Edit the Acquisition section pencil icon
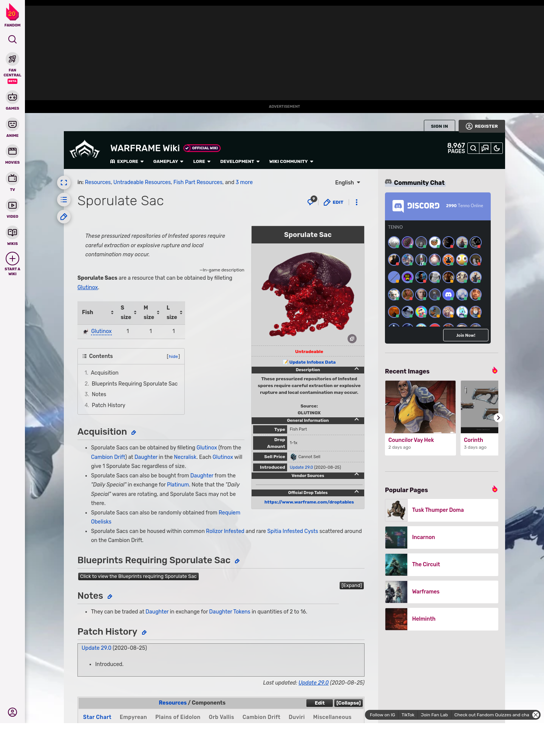This screenshot has height=756, width=544. (x=133, y=432)
